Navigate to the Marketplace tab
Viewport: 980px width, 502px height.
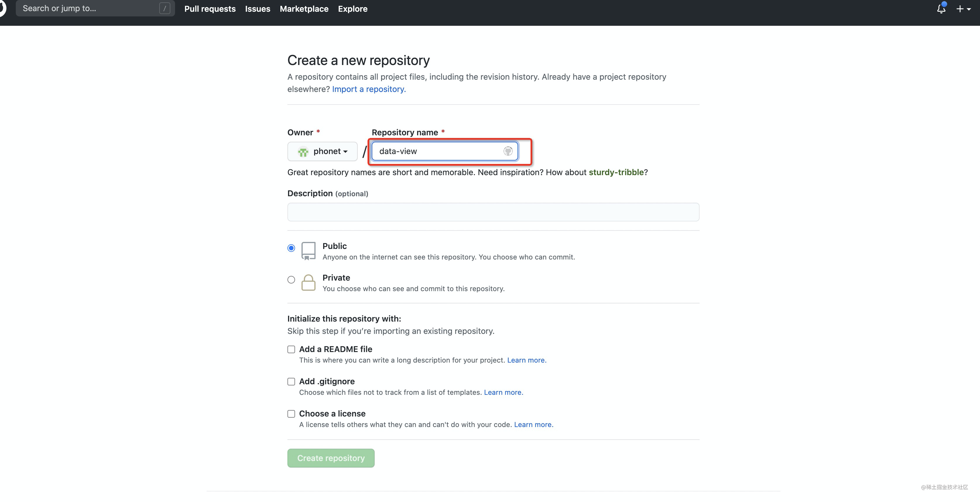coord(304,8)
